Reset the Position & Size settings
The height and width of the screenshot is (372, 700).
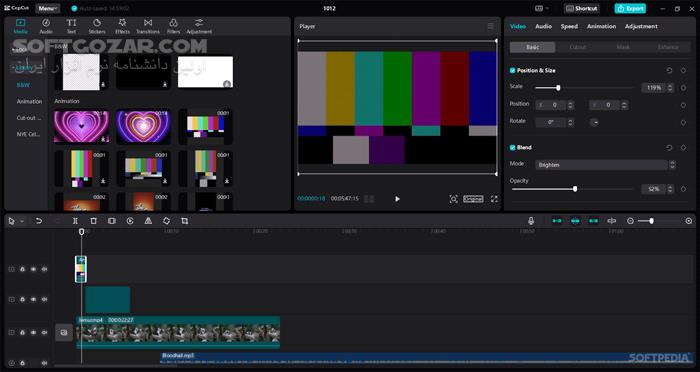(x=669, y=71)
